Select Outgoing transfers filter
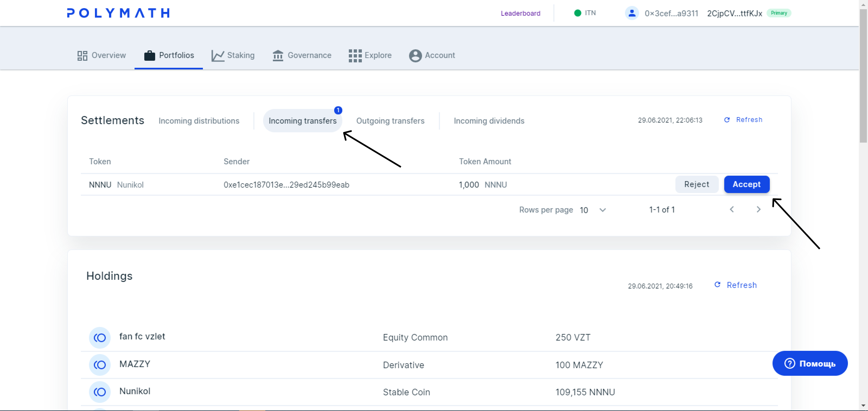 [390, 121]
